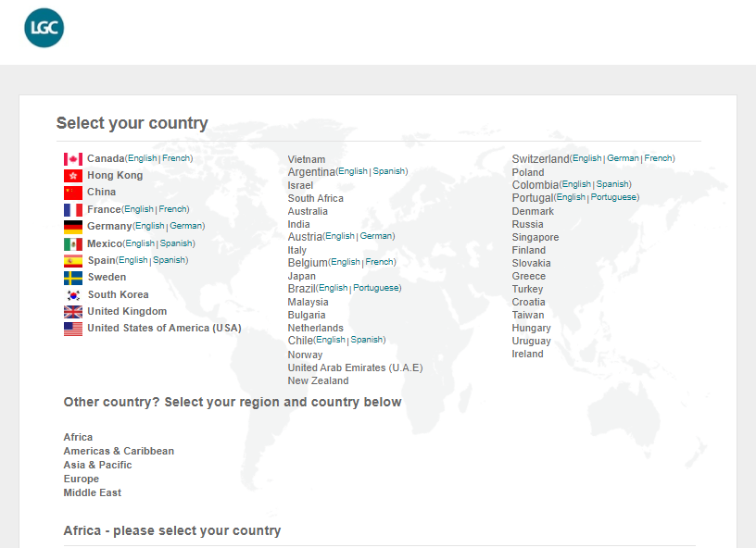756x548 pixels.
Task: Open the Israel country link
Action: [300, 185]
